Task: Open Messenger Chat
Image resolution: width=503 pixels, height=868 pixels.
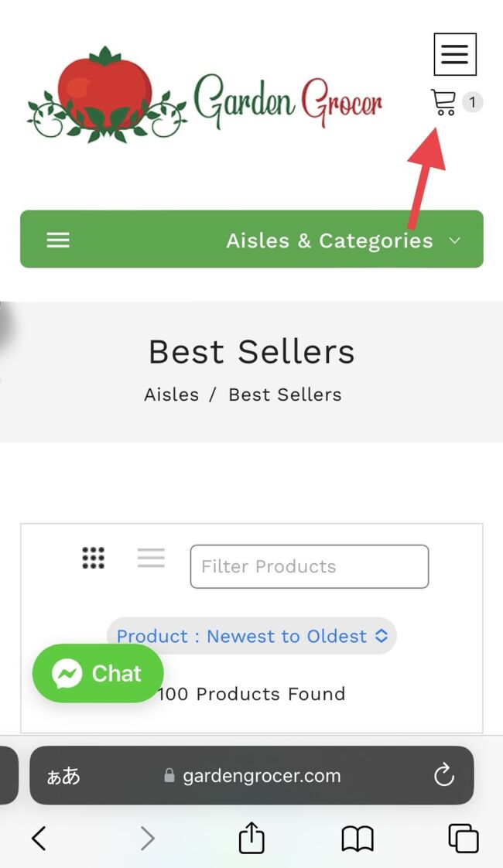Action: point(98,673)
